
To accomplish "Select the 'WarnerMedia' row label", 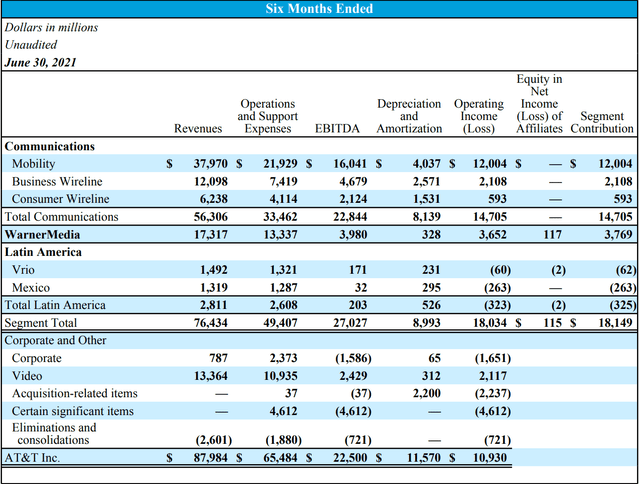I will coord(42,235).
